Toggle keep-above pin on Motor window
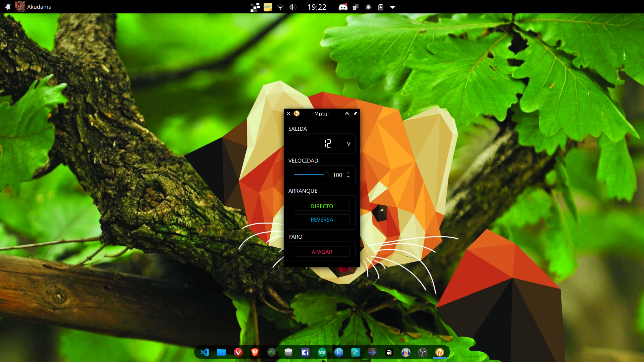644x362 pixels. pyautogui.click(x=355, y=114)
